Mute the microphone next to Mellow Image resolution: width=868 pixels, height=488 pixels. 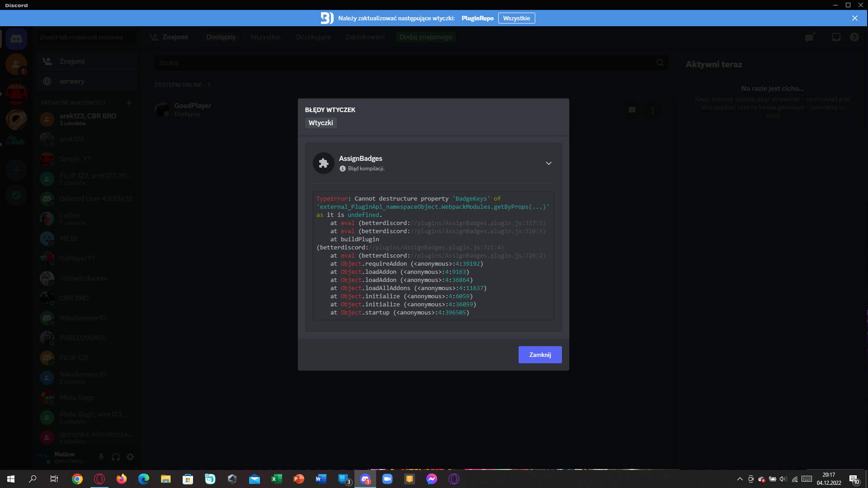coord(101,457)
